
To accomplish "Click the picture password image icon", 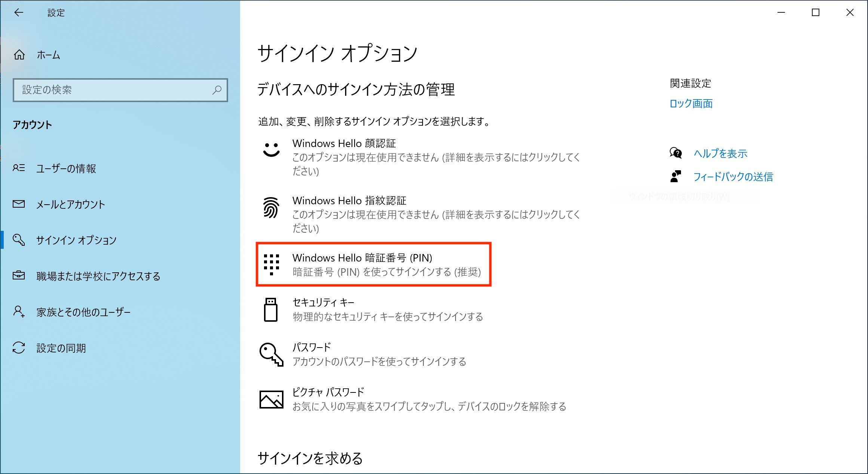I will click(x=272, y=399).
